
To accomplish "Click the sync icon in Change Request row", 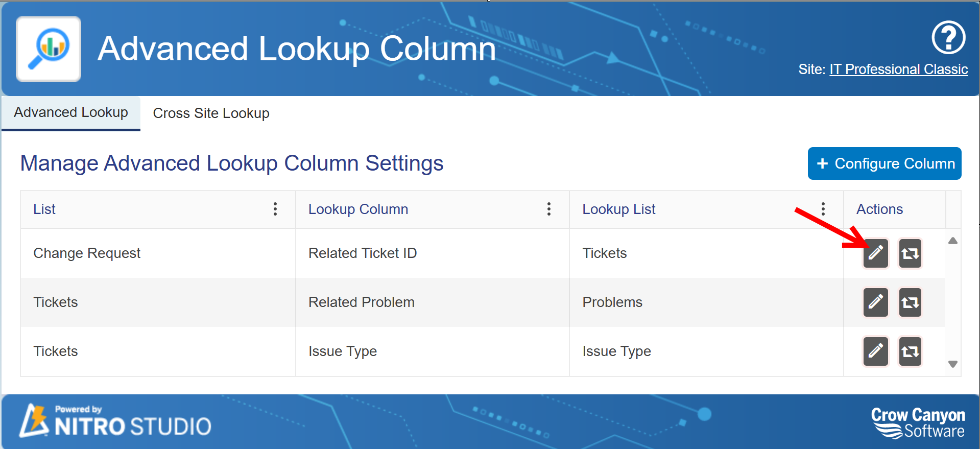I will click(910, 253).
